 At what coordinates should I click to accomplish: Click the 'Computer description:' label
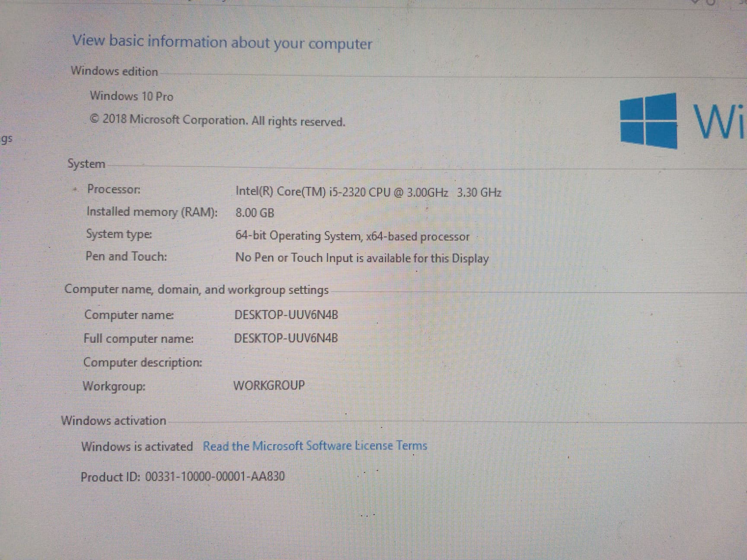coord(142,362)
